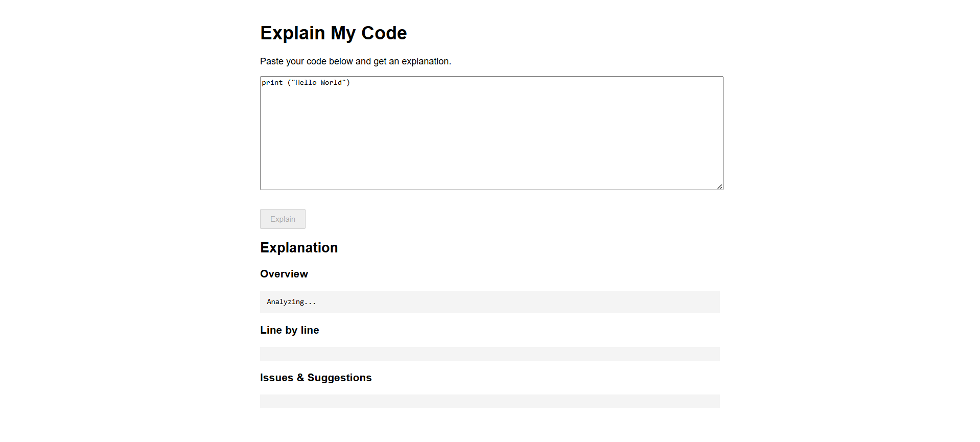Click the Analyzing... status text
This screenshot has width=980, height=442.
[291, 302]
